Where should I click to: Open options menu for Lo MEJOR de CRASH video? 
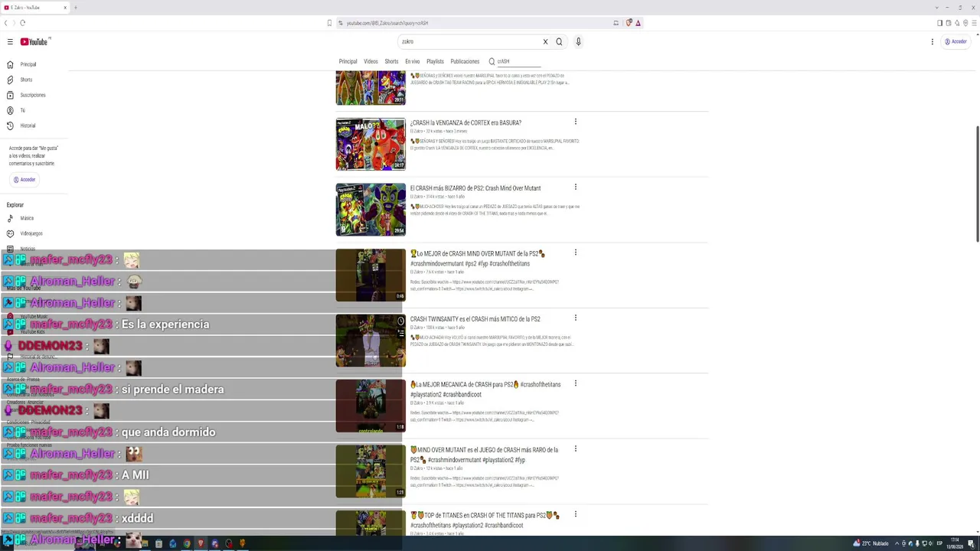point(576,253)
